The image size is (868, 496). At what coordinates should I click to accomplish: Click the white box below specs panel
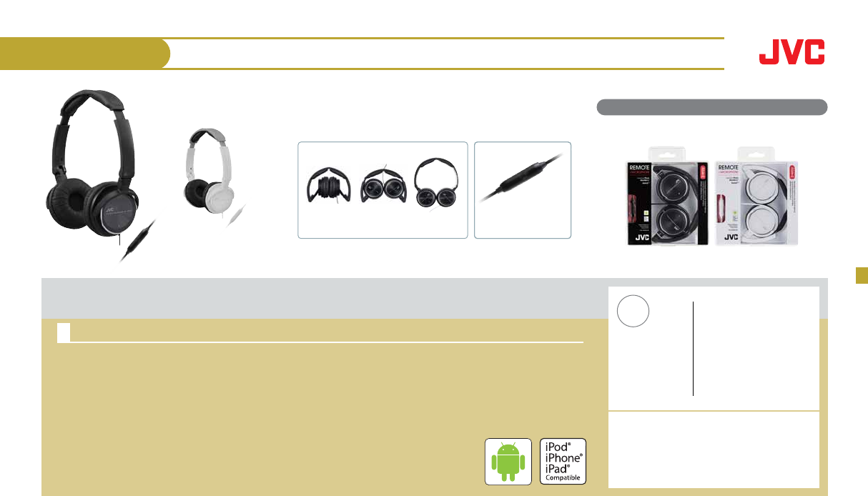714,449
